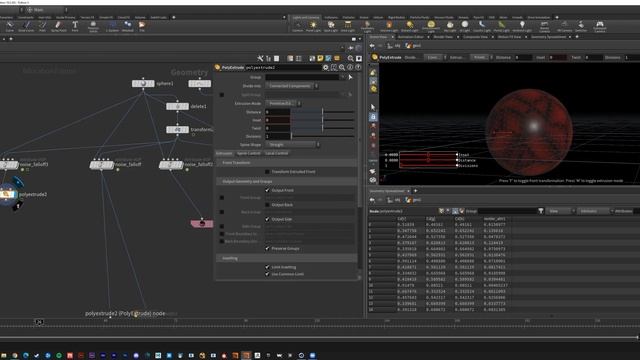
Task: Check the Output Back checkbox
Action: pyautogui.click(x=267, y=204)
